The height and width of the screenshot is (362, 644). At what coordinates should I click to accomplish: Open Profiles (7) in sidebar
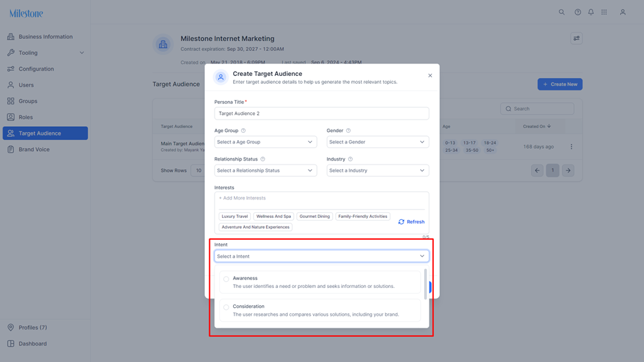45,328
